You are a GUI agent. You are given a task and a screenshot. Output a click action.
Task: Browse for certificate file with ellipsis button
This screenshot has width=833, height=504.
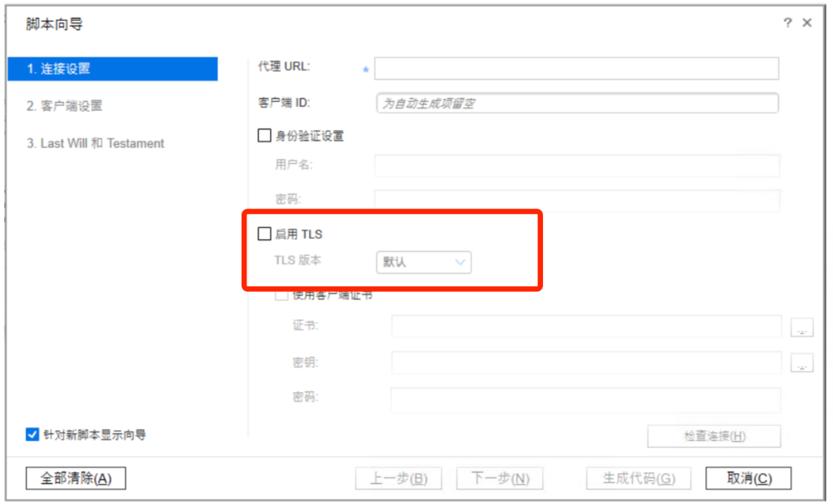pyautogui.click(x=801, y=328)
